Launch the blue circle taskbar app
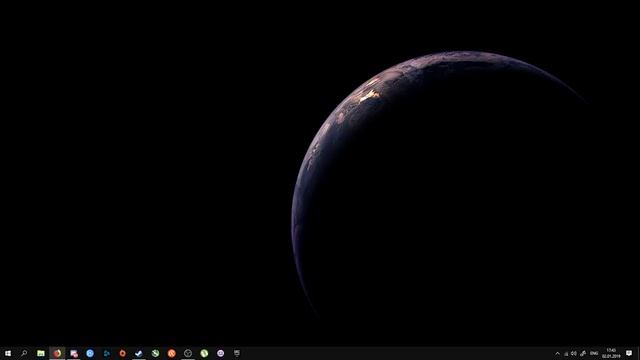The height and width of the screenshot is (360, 640). (x=90, y=353)
